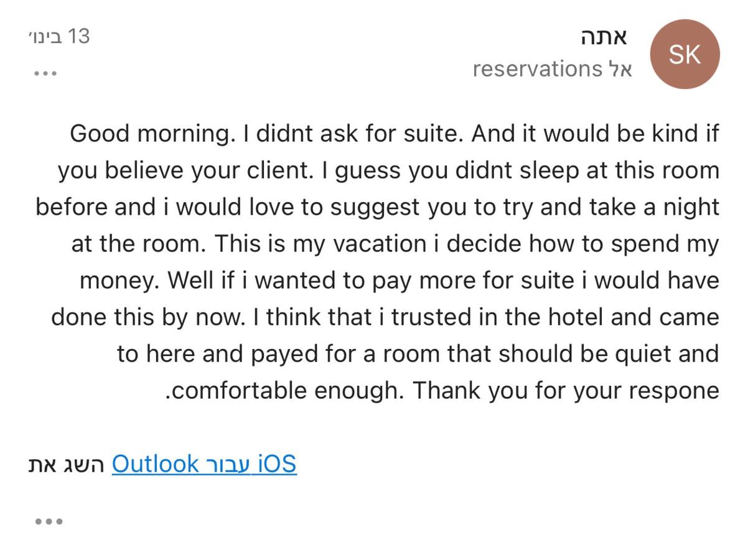The width and height of the screenshot is (748, 560).
Task: Click the line starting "Good morning. I didnt ask"
Action: pyautogui.click(x=394, y=134)
